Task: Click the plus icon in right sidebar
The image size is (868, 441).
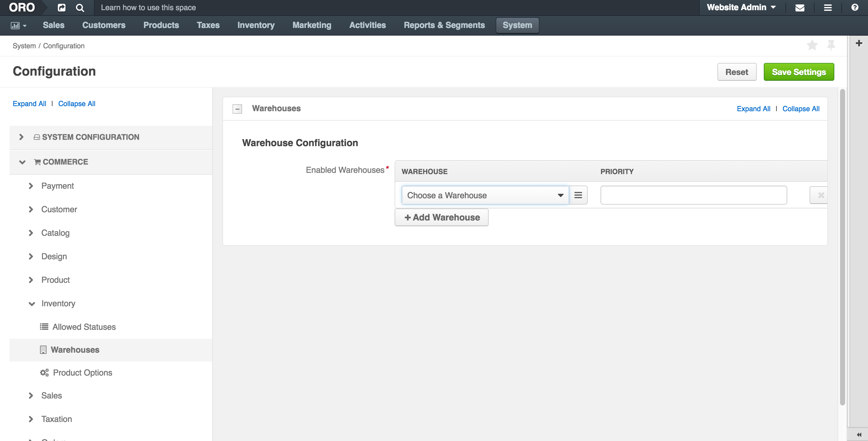Action: 859,43
